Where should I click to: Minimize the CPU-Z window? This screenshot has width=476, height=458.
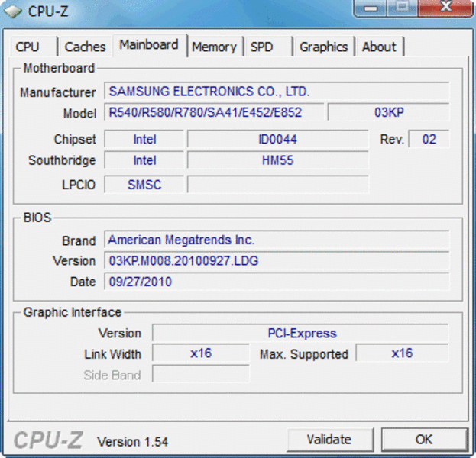point(371,8)
